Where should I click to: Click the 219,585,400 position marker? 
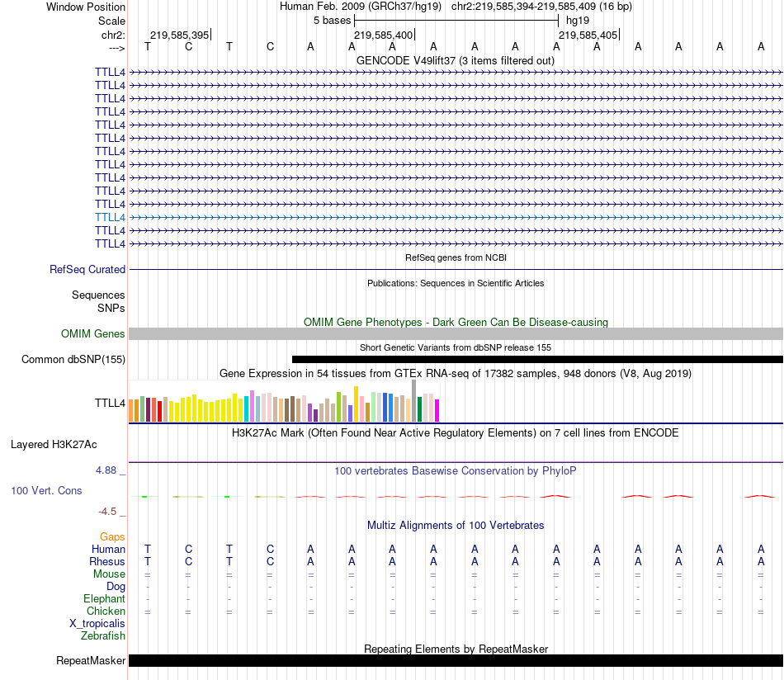[x=384, y=35]
